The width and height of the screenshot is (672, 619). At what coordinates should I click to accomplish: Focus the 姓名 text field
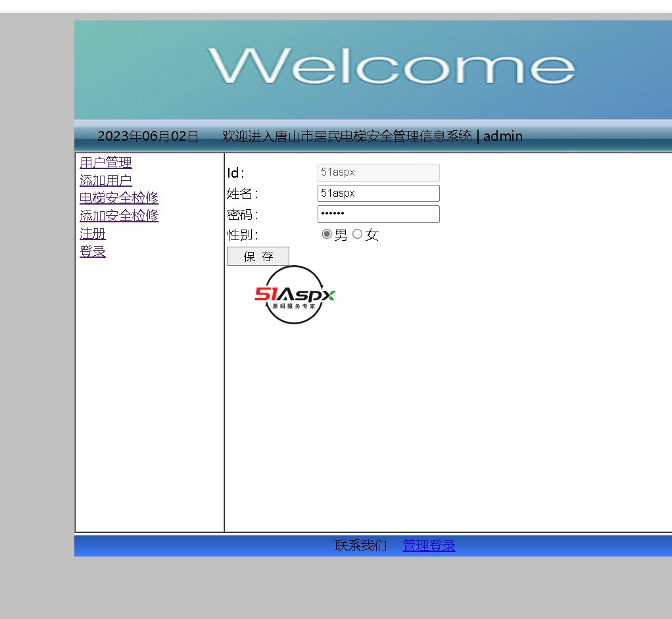379,193
